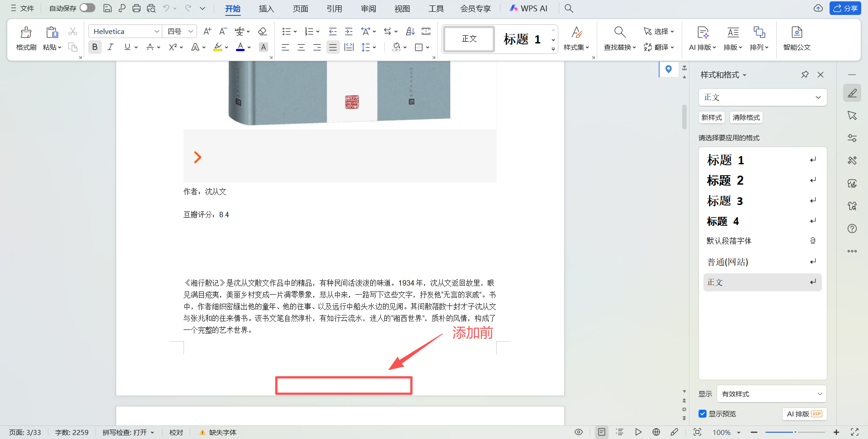Open the Find and Replace (查找替换) tool
The image size is (868, 439).
click(x=619, y=38)
